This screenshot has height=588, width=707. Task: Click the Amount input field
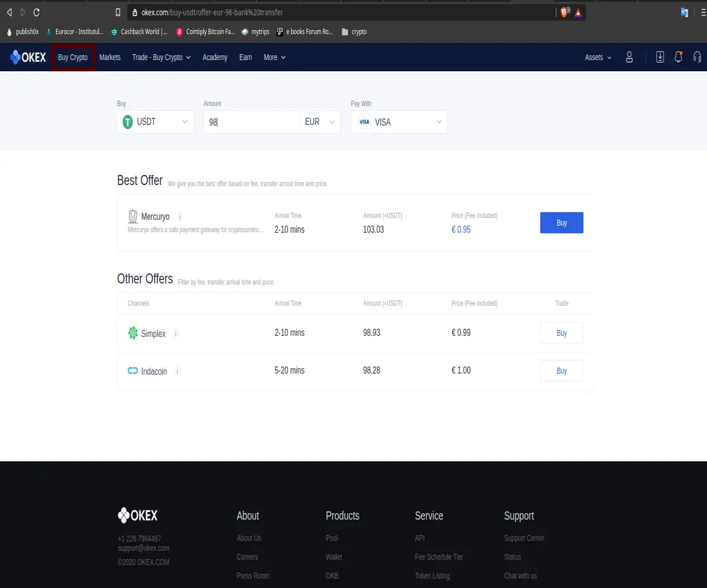pyautogui.click(x=252, y=122)
